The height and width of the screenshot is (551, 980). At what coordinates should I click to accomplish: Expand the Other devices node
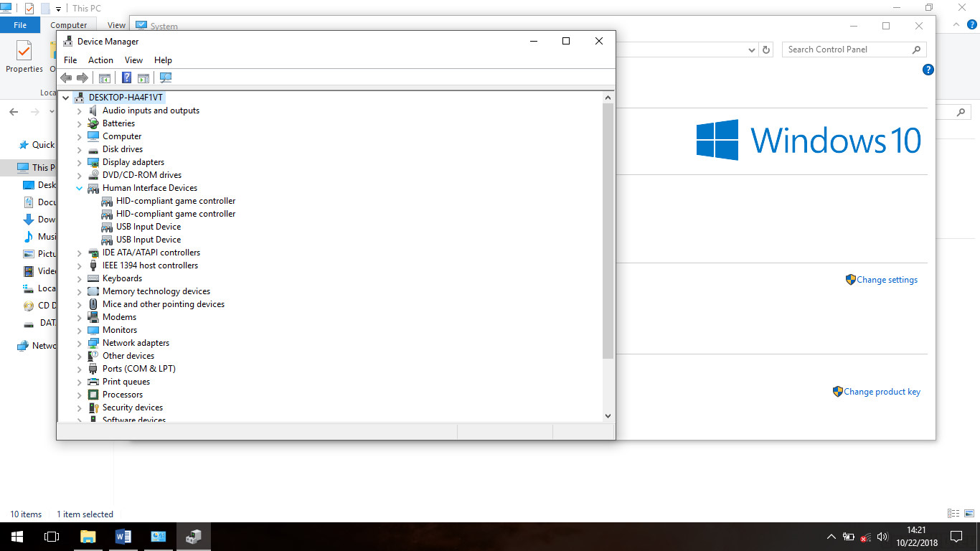pos(80,356)
